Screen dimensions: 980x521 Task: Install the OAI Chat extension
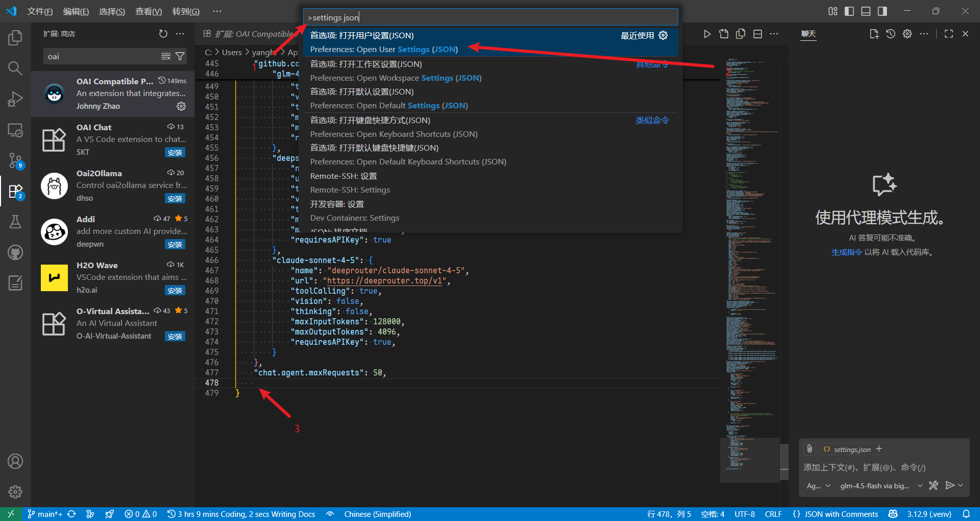175,152
